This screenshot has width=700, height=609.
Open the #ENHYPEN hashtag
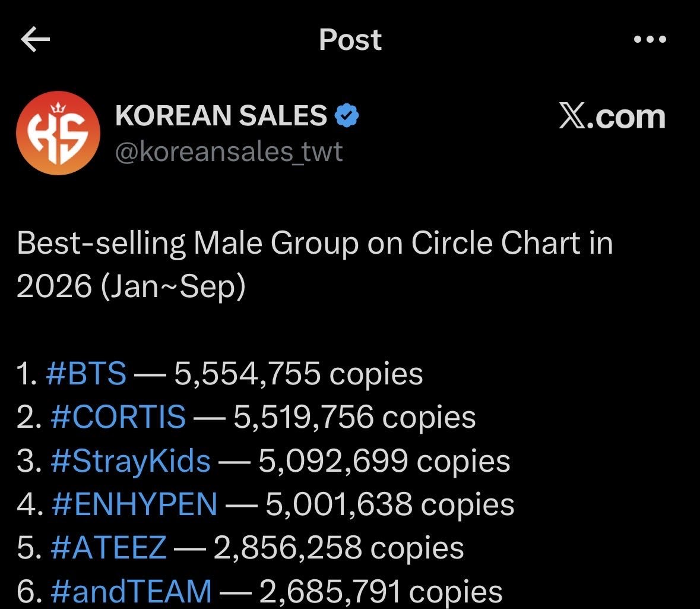[x=134, y=504]
